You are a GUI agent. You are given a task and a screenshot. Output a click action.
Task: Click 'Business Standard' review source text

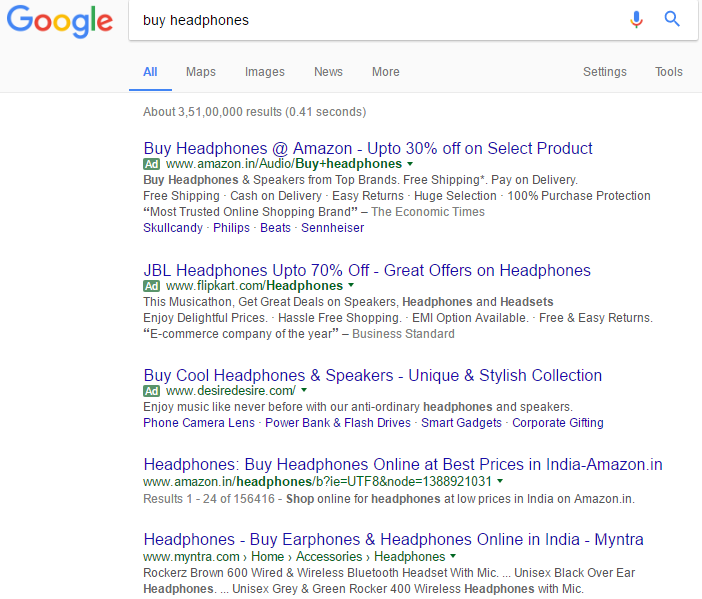click(403, 334)
